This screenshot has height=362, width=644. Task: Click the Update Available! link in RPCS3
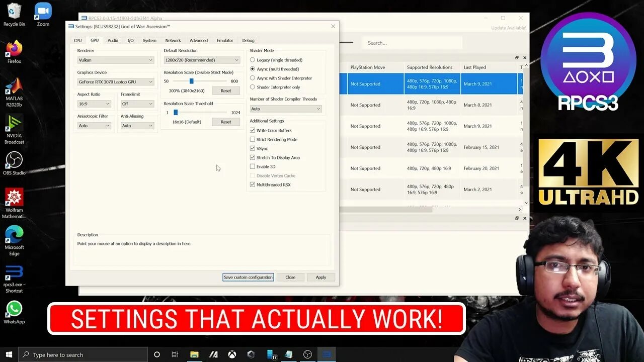[x=509, y=28]
